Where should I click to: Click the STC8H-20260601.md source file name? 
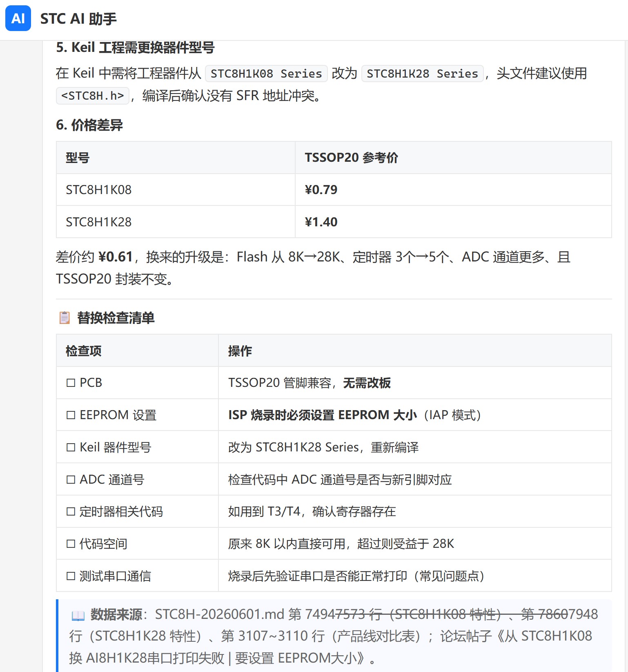[219, 614]
